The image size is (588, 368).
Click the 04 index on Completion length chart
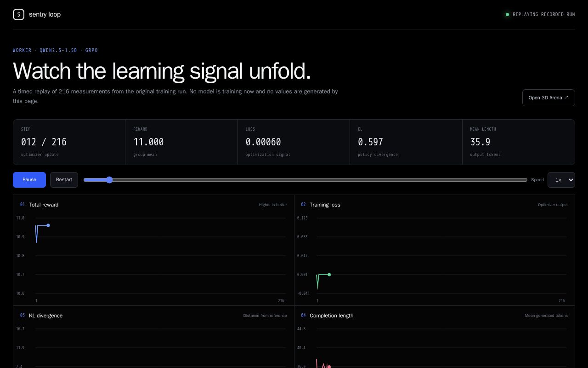click(x=304, y=316)
